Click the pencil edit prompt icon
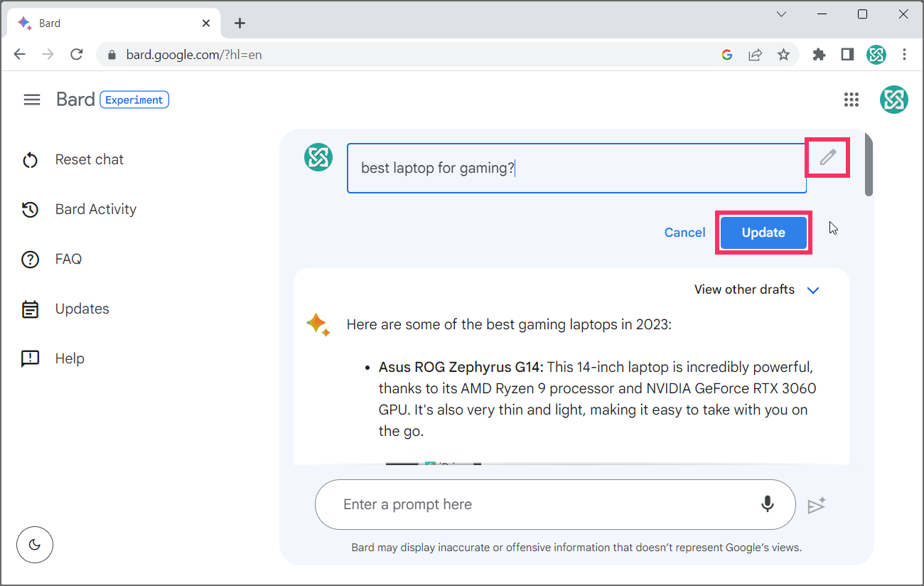This screenshot has width=924, height=586. coord(827,157)
